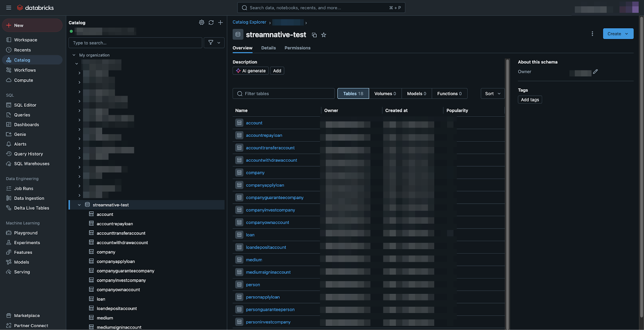Open the catalog filter dropdown

tap(214, 43)
